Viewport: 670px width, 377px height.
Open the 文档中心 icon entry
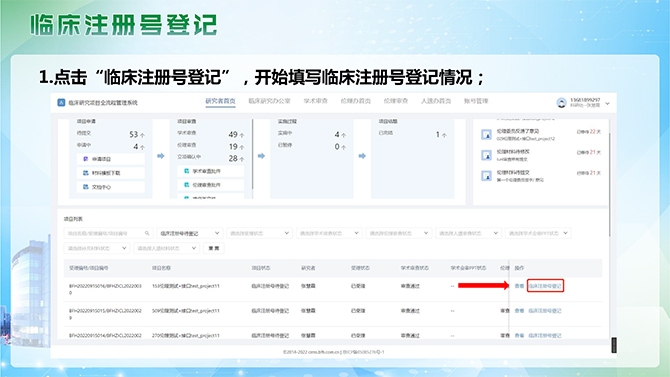click(x=85, y=187)
